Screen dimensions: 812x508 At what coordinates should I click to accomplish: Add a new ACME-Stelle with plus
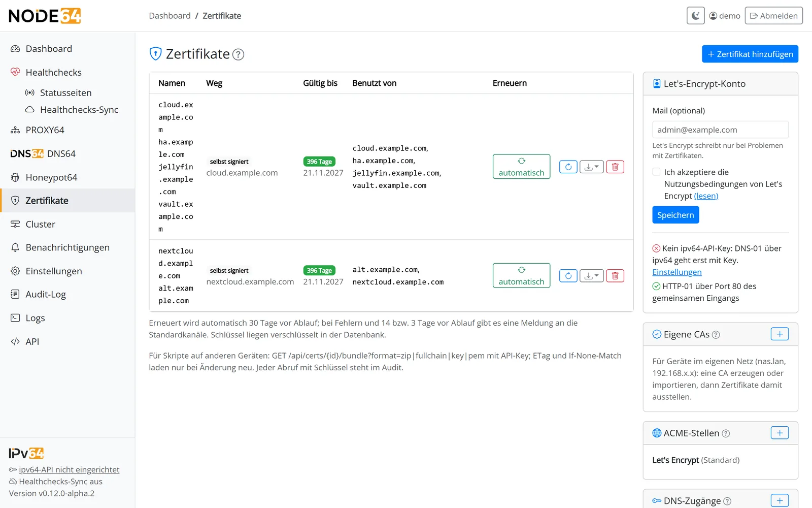pos(780,433)
